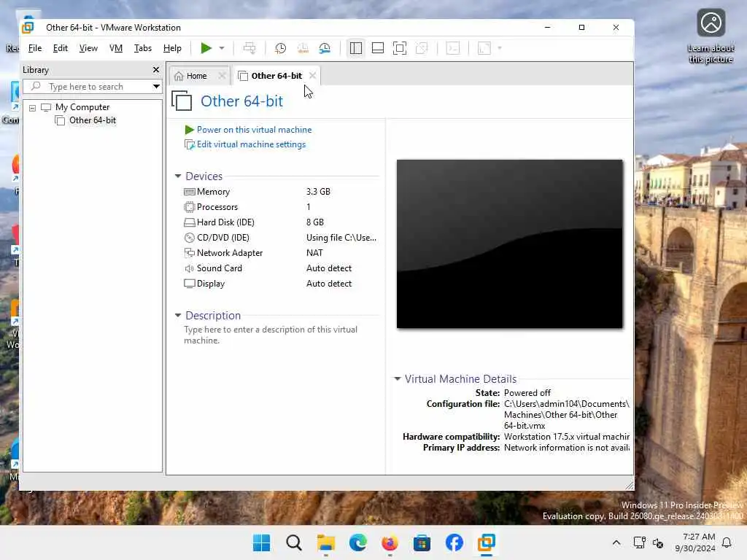Image resolution: width=747 pixels, height=560 pixels.
Task: Open the Library search dropdown arrow
Action: pos(156,87)
